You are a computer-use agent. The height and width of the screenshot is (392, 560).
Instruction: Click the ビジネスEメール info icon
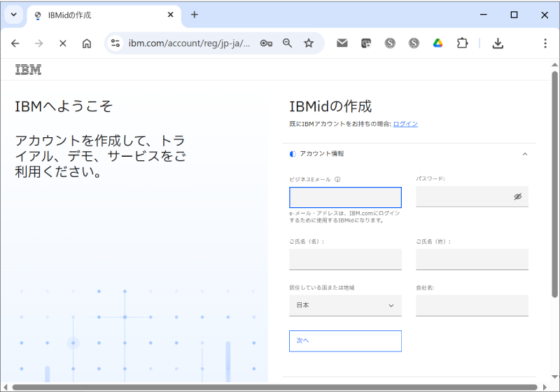coord(337,179)
